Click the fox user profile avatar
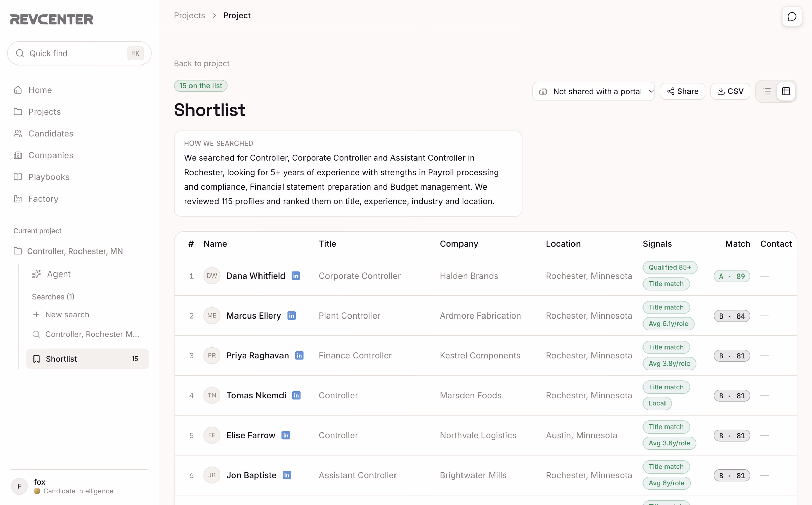Image resolution: width=812 pixels, height=505 pixels. click(x=19, y=486)
